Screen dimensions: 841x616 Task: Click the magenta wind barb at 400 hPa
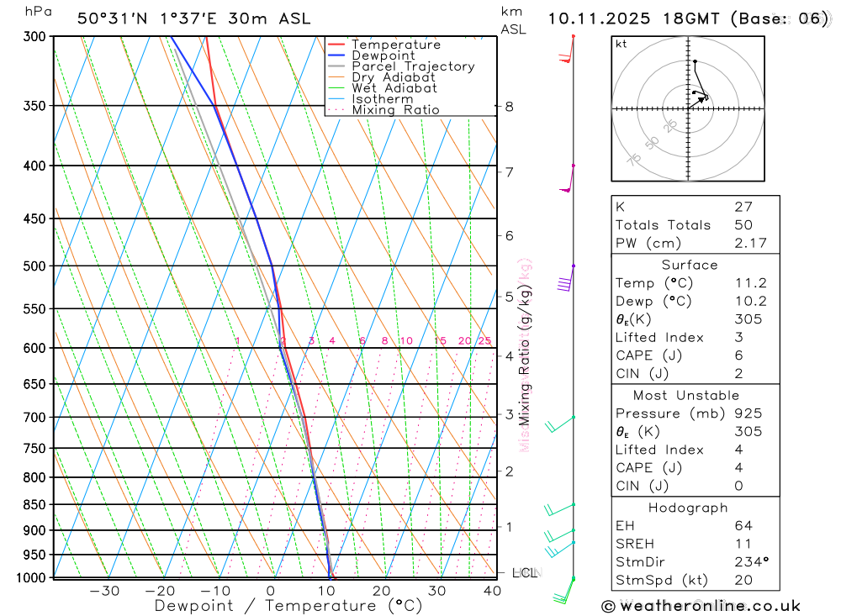pyautogui.click(x=567, y=178)
